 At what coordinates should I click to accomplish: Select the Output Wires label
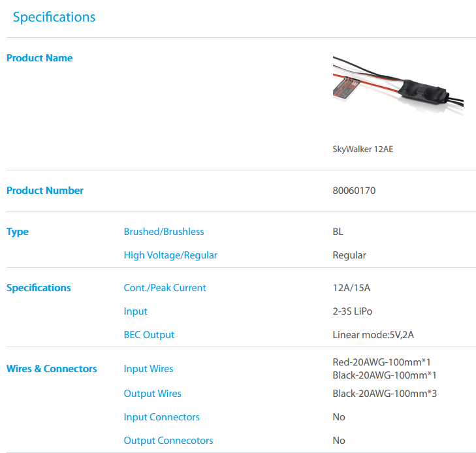152,394
